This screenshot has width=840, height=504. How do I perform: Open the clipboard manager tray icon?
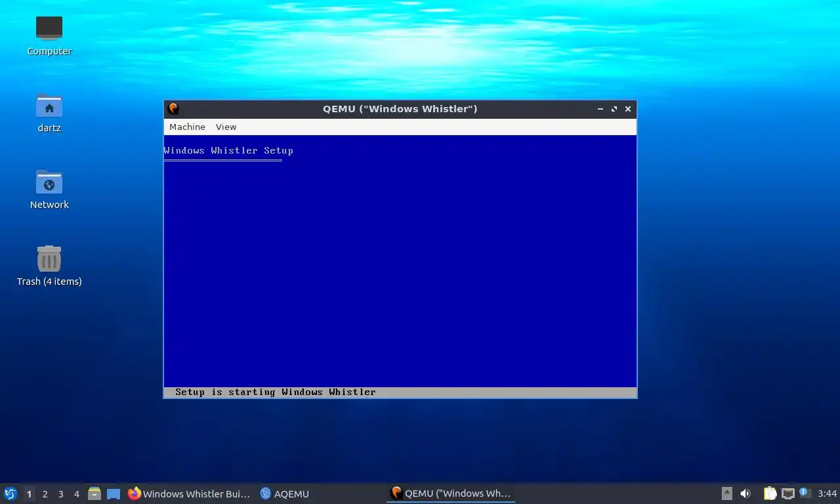pos(770,493)
